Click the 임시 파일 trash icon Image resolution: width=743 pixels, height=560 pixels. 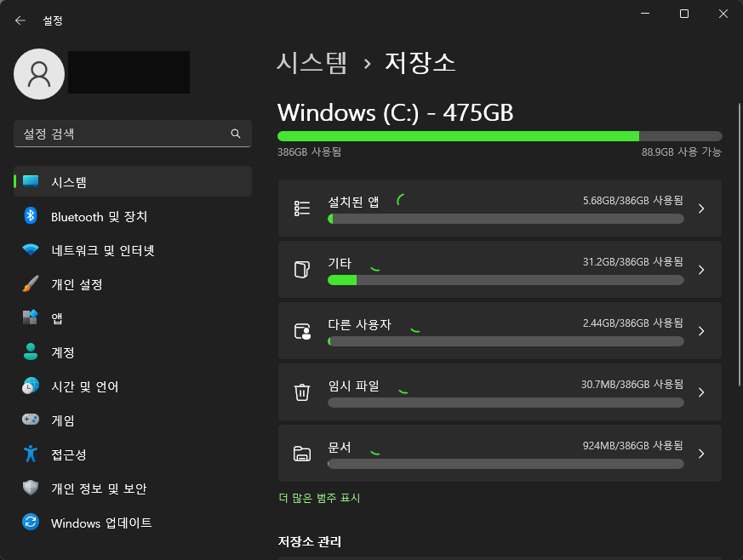coord(302,391)
